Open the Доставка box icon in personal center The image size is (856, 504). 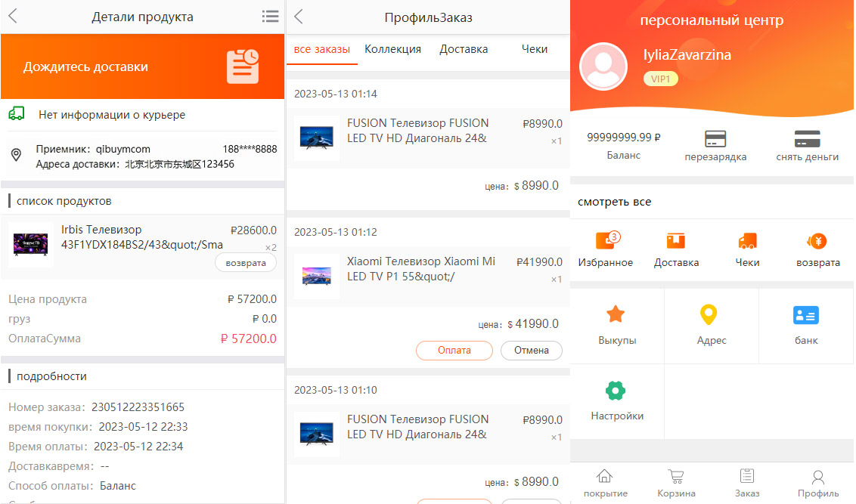coord(676,240)
